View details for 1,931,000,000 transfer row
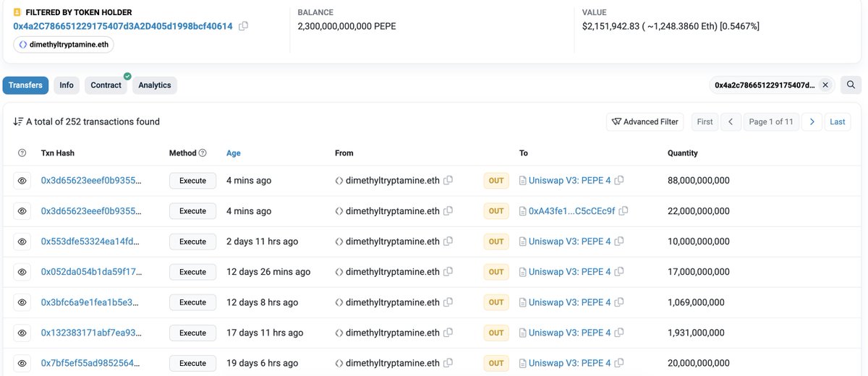The width and height of the screenshot is (868, 376). pos(22,333)
